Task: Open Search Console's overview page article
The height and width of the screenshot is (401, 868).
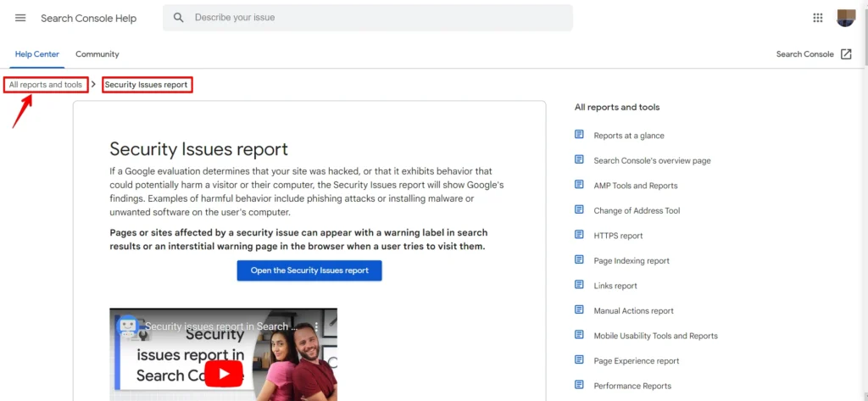Action: [x=652, y=160]
